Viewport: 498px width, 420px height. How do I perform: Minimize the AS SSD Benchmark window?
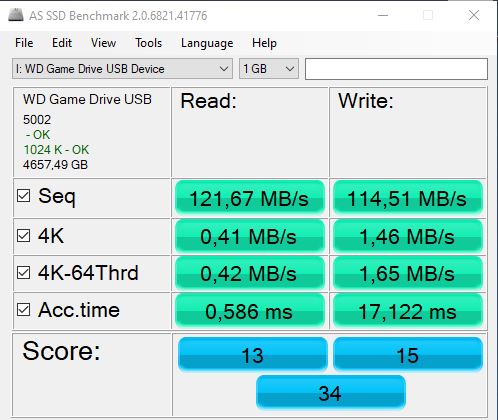383,15
